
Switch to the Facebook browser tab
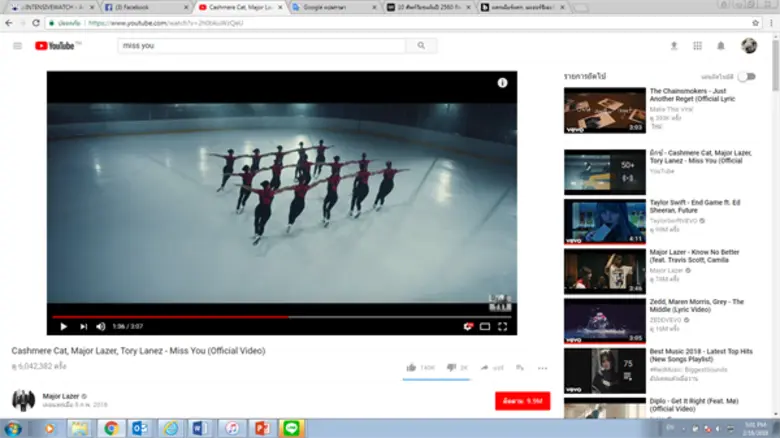(146, 7)
